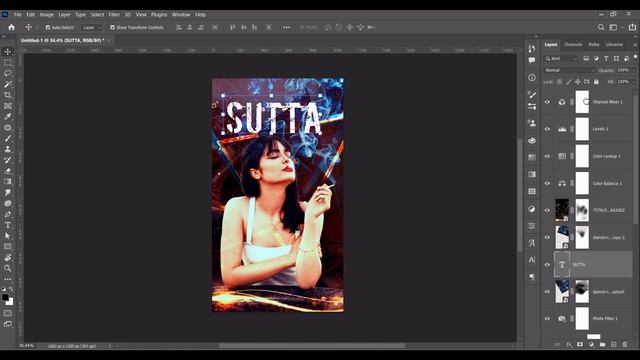Screen dimensions: 640x360
Task: Select the Path Selection tool
Action: (x=8, y=236)
